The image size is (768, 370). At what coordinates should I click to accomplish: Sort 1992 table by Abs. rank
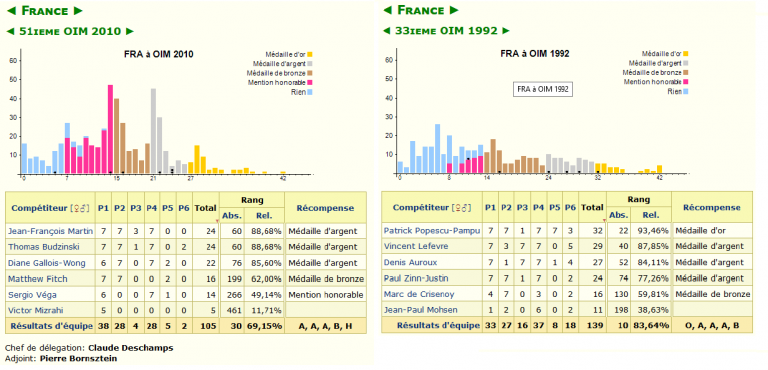point(618,216)
